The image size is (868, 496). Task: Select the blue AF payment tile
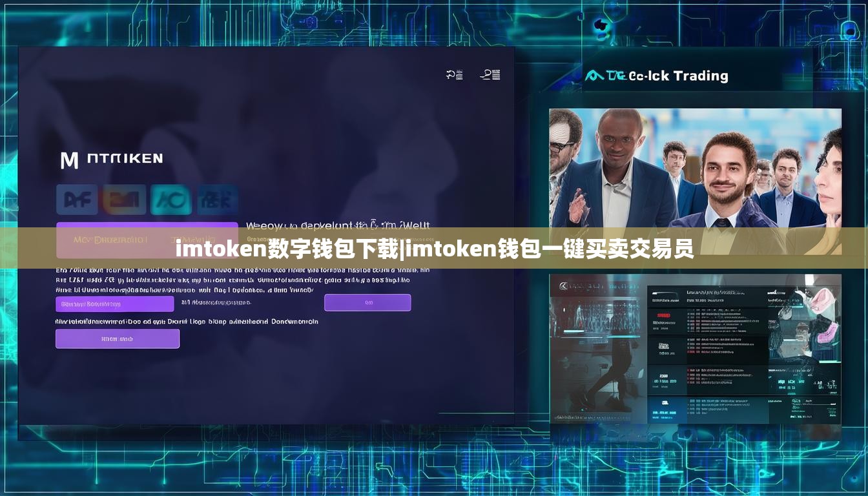(x=77, y=200)
